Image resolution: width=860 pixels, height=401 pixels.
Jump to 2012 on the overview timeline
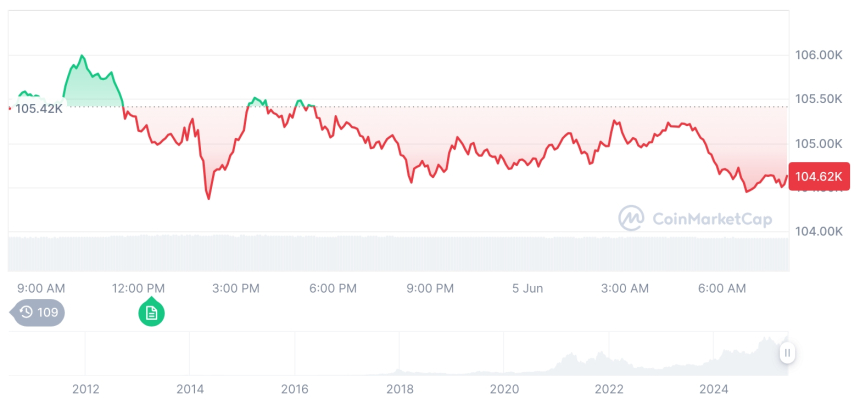coord(86,389)
